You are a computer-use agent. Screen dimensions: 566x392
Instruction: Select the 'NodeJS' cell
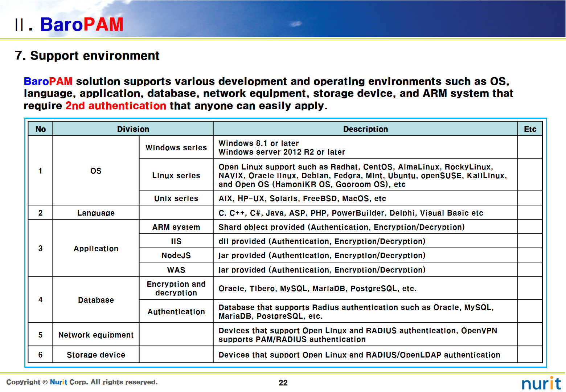tap(176, 255)
